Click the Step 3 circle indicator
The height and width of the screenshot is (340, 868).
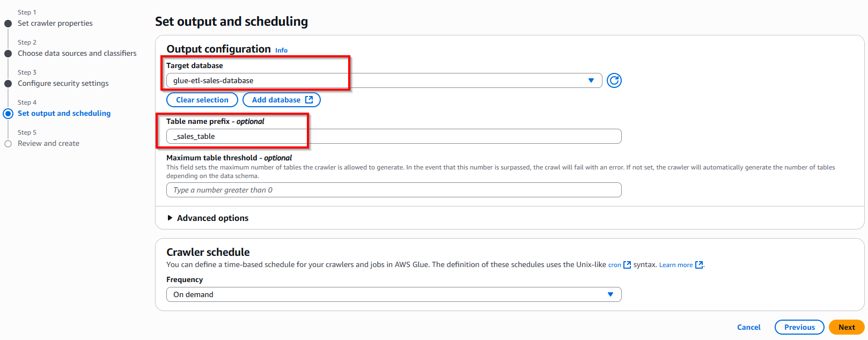8,84
